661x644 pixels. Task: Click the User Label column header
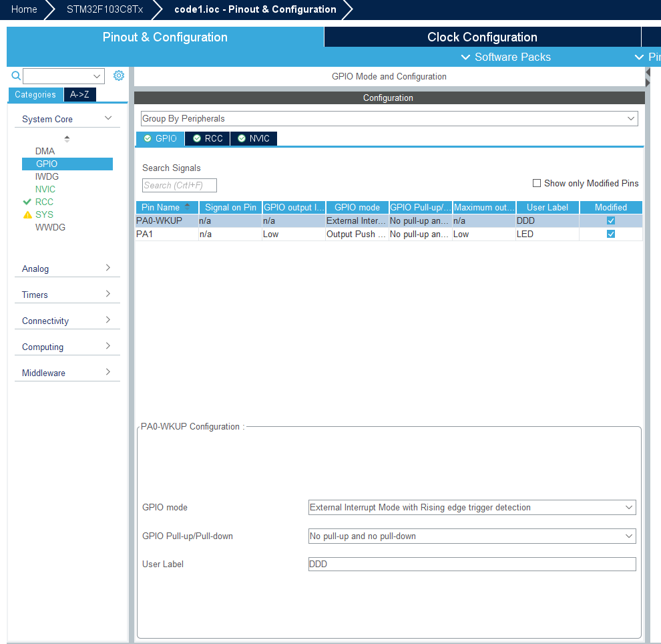[x=547, y=207]
